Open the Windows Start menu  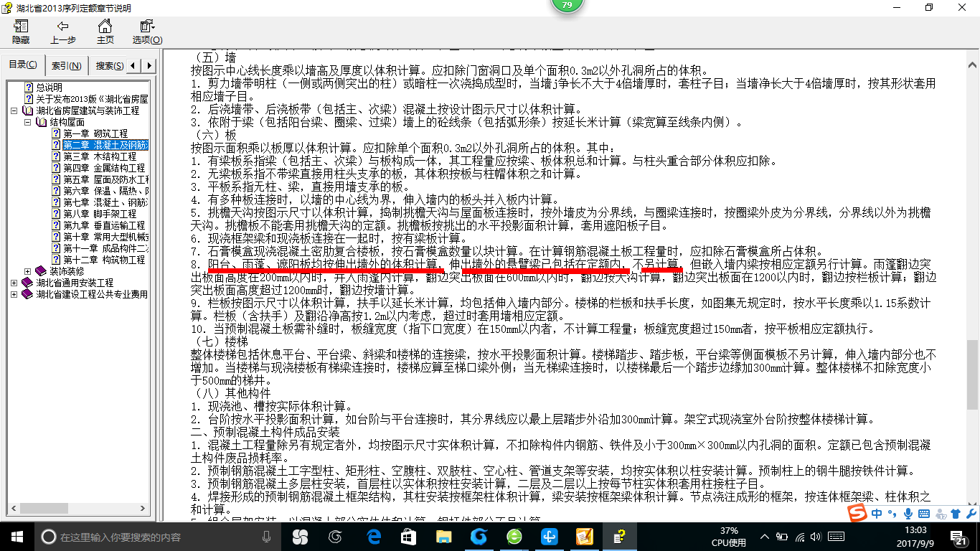pyautogui.click(x=17, y=536)
